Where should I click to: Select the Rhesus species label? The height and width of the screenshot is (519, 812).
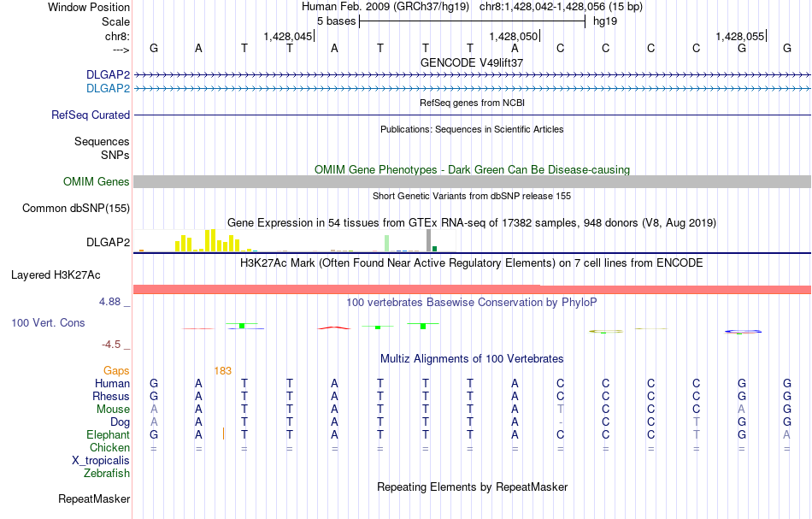point(111,396)
